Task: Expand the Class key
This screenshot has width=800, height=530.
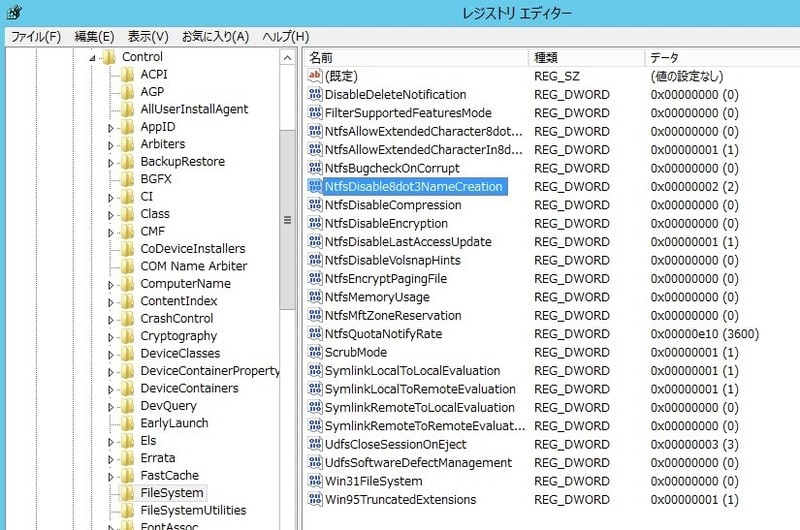Action: click(111, 215)
